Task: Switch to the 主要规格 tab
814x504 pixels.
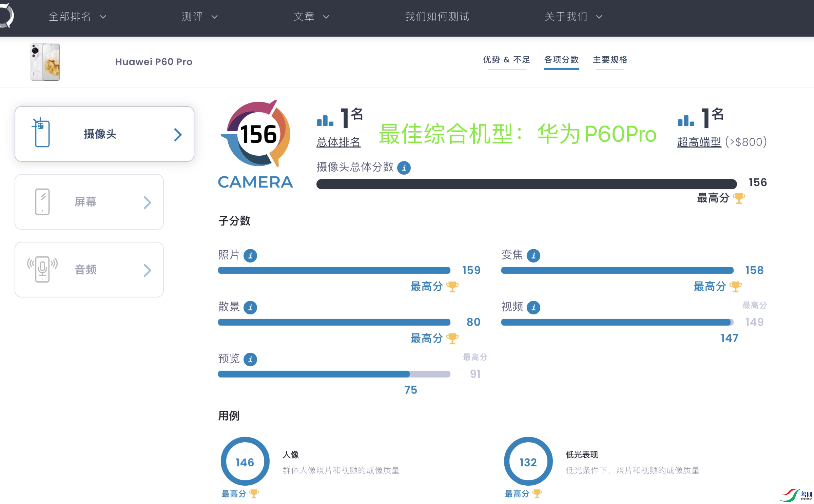Action: (610, 60)
